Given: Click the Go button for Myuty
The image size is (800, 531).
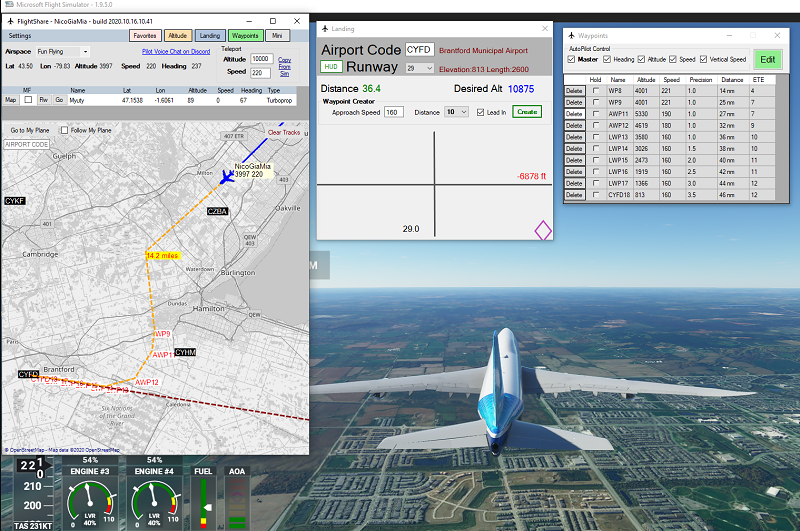Looking at the screenshot, I should 60,100.
